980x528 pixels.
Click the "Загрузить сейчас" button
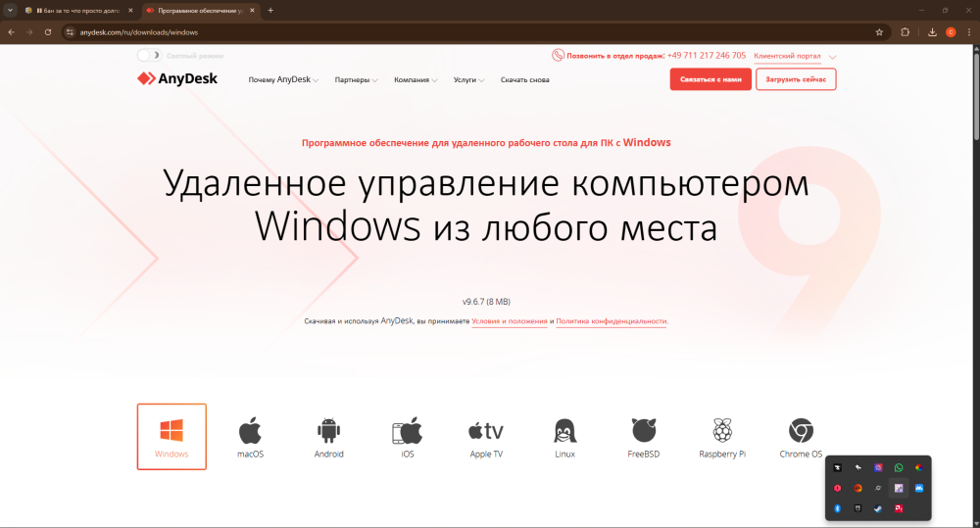click(796, 79)
